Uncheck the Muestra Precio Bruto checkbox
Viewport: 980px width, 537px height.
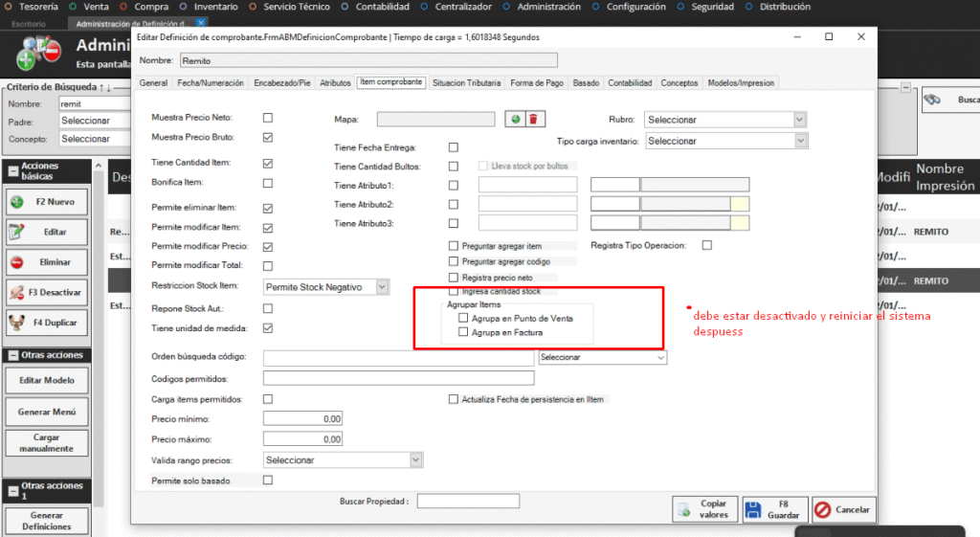point(268,138)
